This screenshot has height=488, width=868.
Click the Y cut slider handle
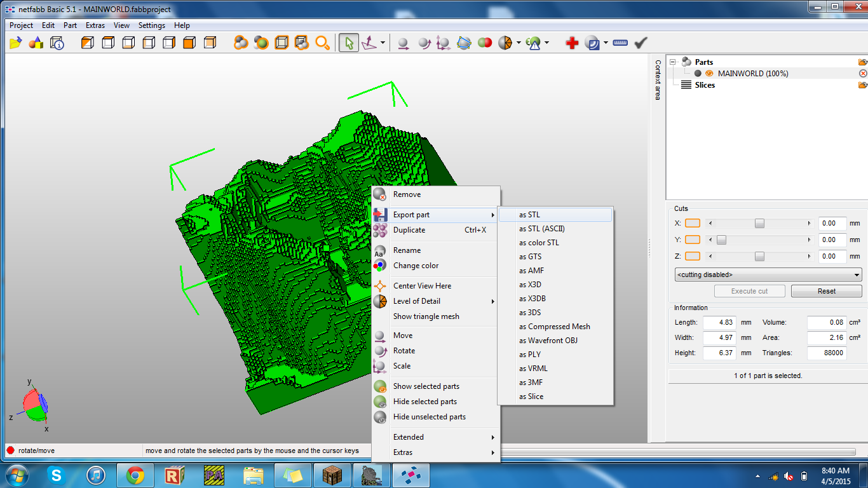click(721, 240)
